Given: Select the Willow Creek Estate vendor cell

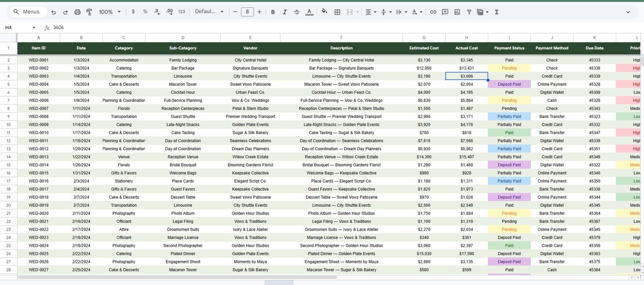Looking at the screenshot, I should coord(250,157).
